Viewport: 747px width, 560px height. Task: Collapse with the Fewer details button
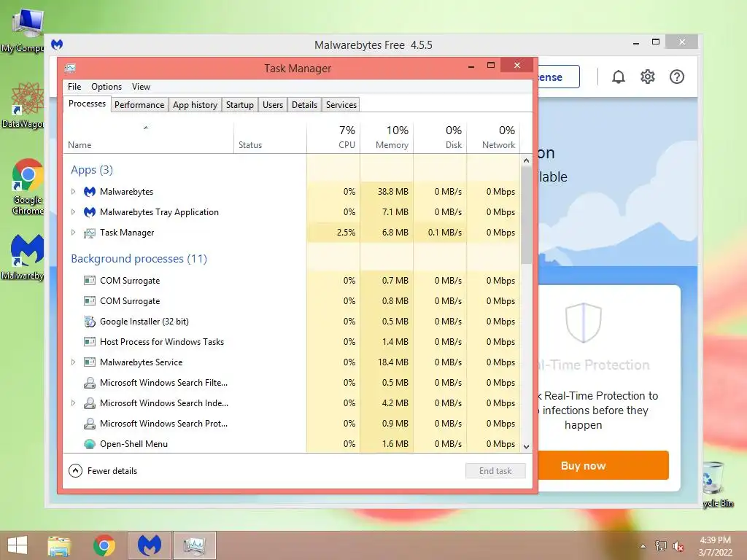[103, 471]
